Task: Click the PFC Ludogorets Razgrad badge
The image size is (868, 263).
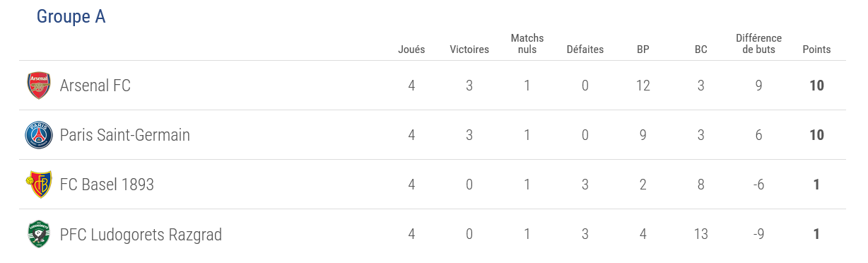Action: tap(39, 234)
